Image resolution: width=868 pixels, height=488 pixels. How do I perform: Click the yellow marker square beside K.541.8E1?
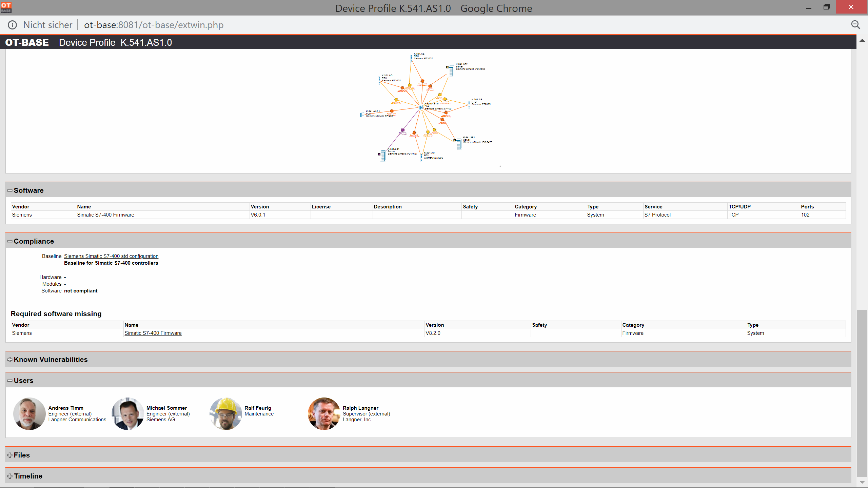click(x=455, y=140)
